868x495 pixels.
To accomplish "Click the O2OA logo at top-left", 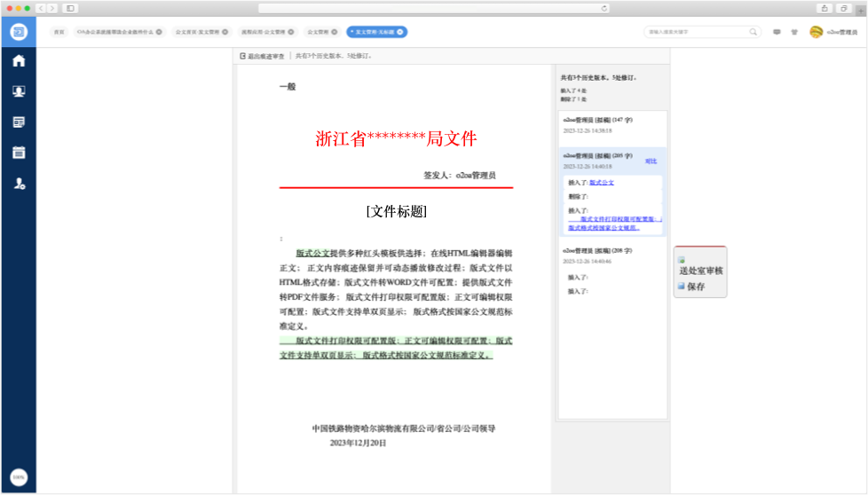I will (19, 32).
